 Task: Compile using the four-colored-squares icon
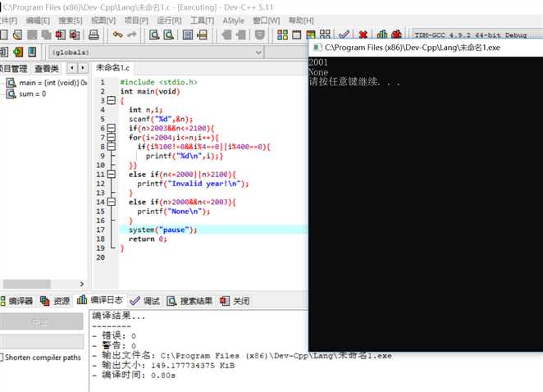pyautogui.click(x=283, y=34)
